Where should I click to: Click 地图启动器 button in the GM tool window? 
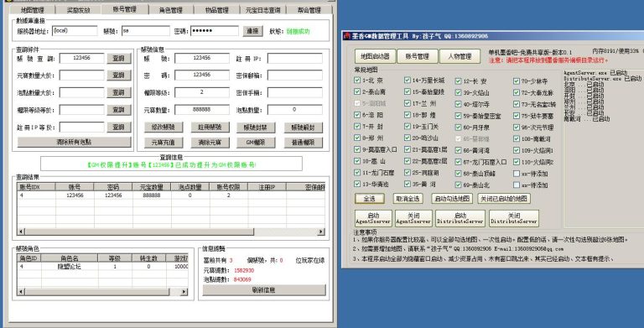[x=375, y=56]
